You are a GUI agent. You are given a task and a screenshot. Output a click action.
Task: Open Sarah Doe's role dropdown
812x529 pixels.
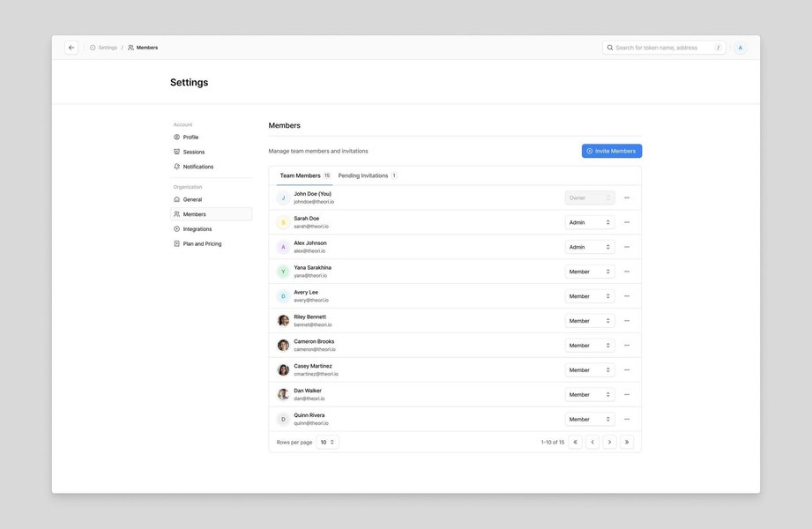[x=589, y=222]
